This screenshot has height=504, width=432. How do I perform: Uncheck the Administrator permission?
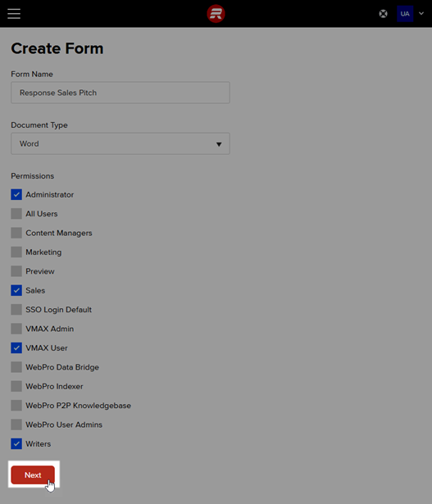pos(16,194)
